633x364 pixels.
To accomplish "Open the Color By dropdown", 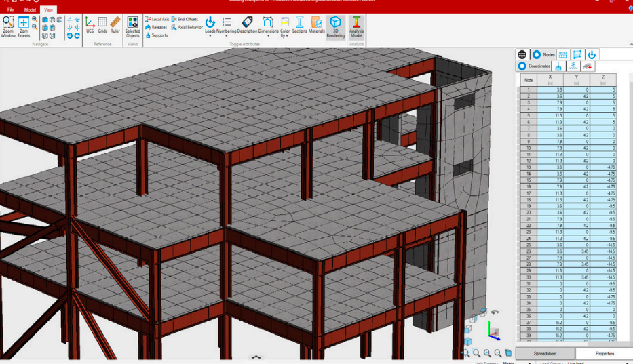I will coord(284,26).
